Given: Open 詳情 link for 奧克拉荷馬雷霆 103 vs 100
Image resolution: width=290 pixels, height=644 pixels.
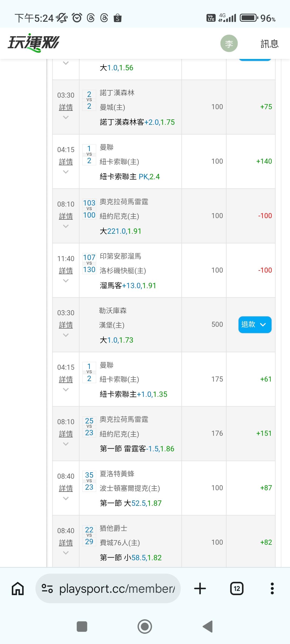Looking at the screenshot, I should [x=66, y=216].
